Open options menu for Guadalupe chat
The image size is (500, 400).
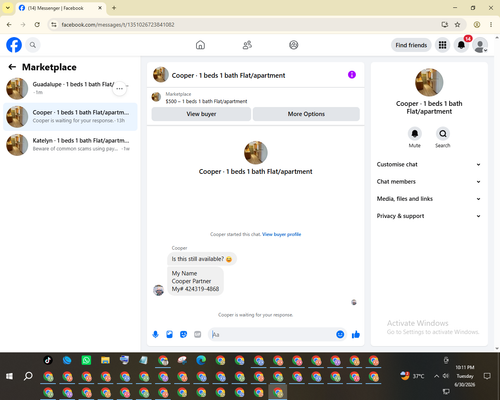click(x=119, y=89)
